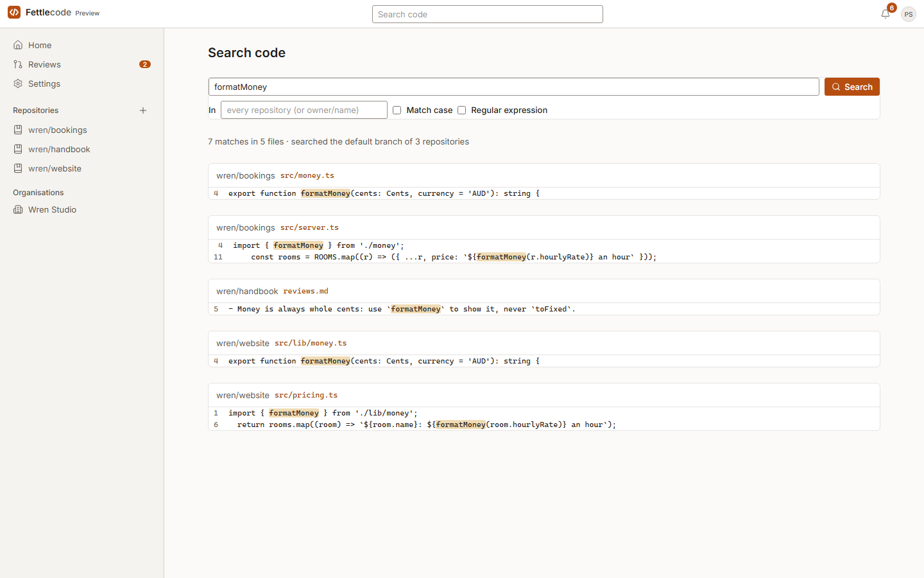The height and width of the screenshot is (578, 924).
Task: Click the Settings gear icon
Action: click(x=18, y=83)
